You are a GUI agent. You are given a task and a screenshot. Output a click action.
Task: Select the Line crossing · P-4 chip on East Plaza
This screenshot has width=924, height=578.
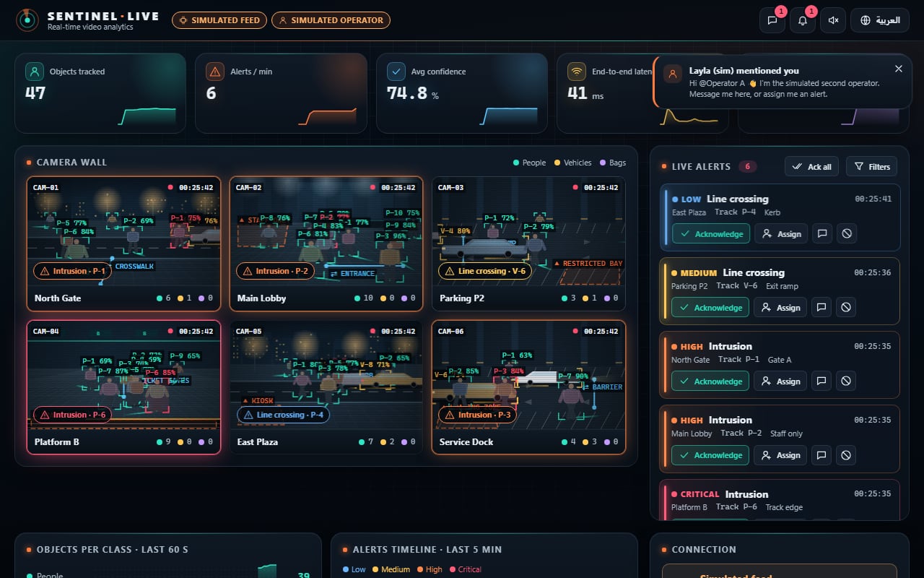(x=283, y=415)
